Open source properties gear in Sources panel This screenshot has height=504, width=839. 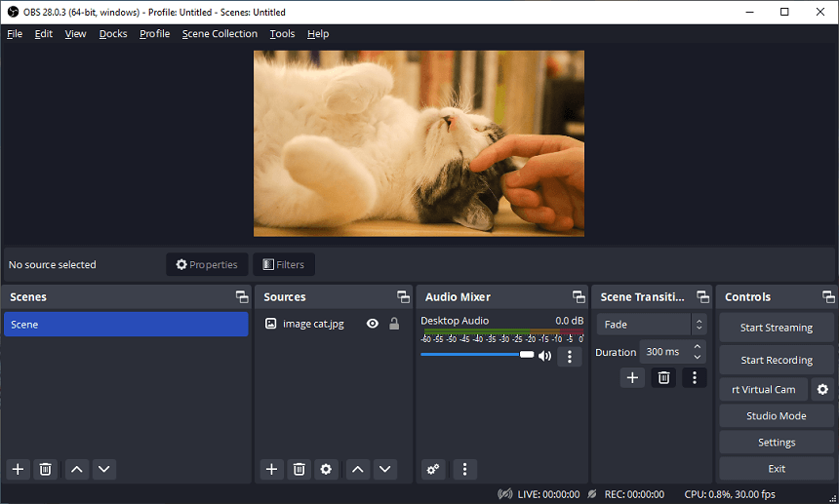point(326,469)
